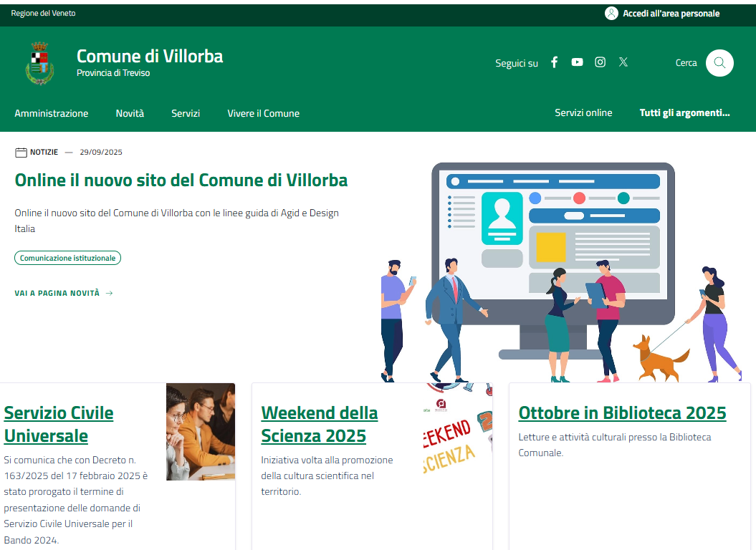This screenshot has width=756, height=550.
Task: Click the arrow next to Vai a pagina novità
Action: pyautogui.click(x=110, y=293)
